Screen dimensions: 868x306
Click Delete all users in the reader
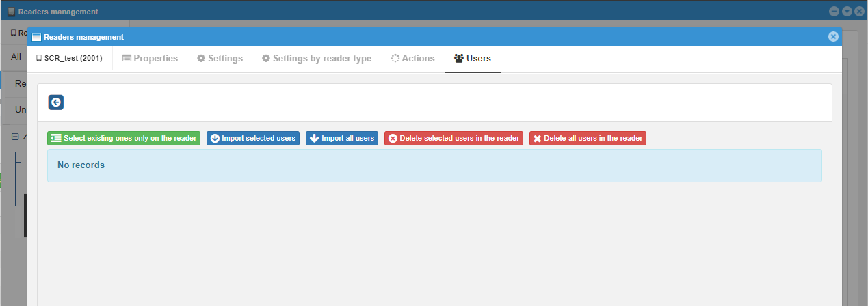point(588,138)
